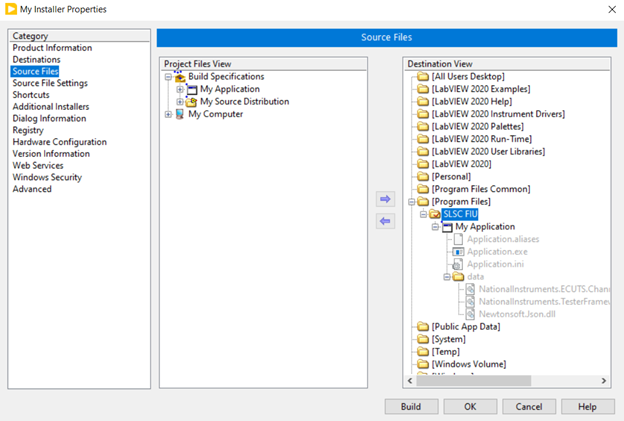The image size is (624, 421).
Task: Click the SLSC FIU folder icon
Action: 435,214
